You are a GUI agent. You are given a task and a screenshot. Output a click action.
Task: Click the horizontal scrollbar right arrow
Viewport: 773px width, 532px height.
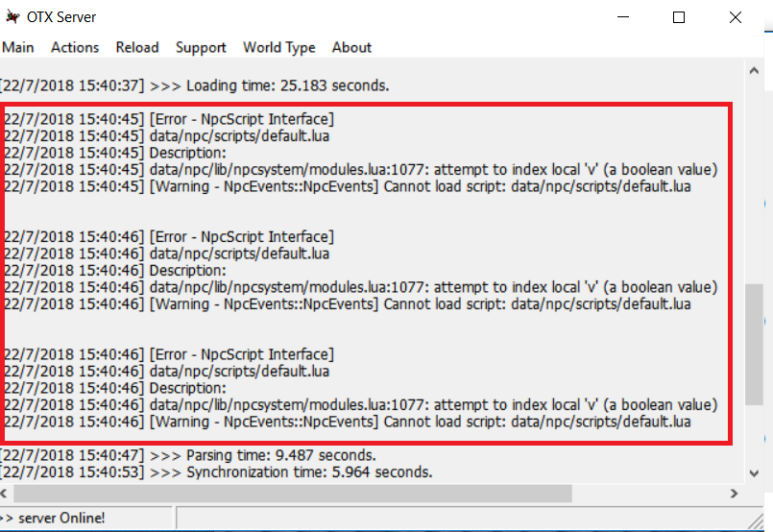click(734, 493)
